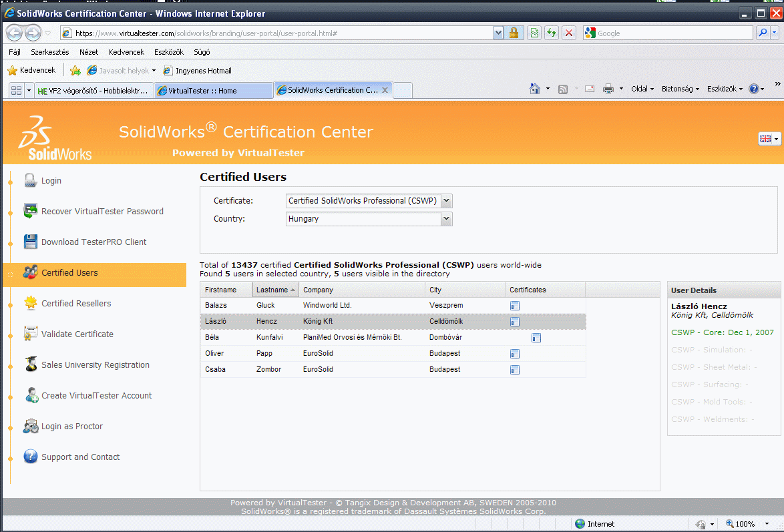
Task: Sort table by City column header
Action: point(465,290)
